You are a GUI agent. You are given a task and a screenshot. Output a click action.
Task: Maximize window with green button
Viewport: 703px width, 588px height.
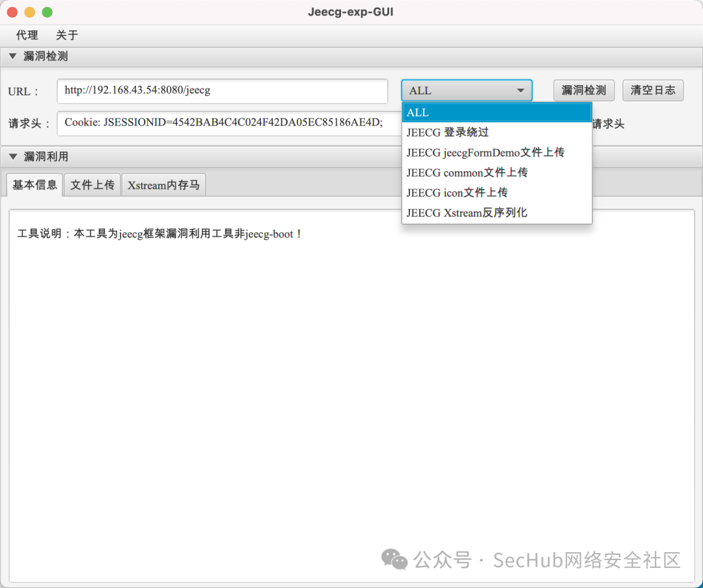(x=47, y=12)
